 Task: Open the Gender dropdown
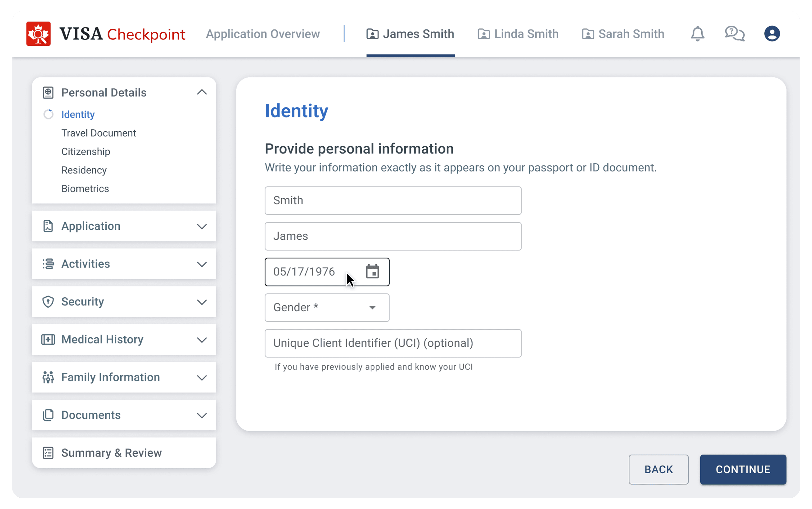(x=327, y=307)
